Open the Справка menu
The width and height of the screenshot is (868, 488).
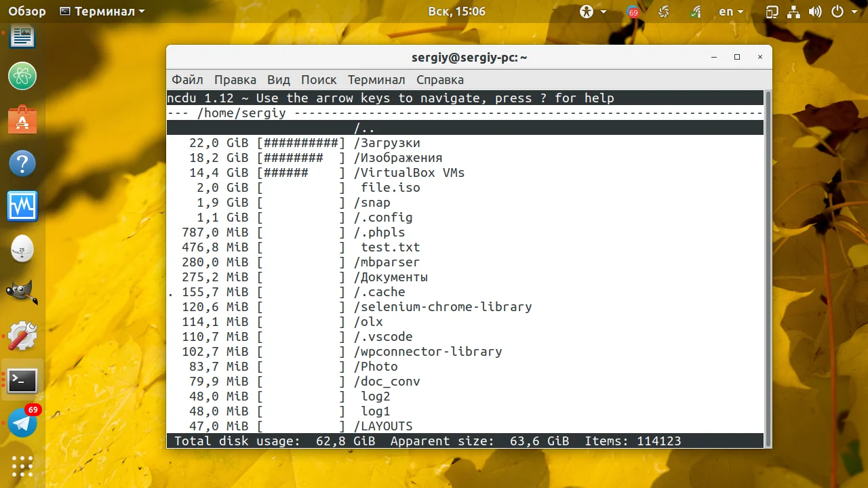pyautogui.click(x=440, y=80)
